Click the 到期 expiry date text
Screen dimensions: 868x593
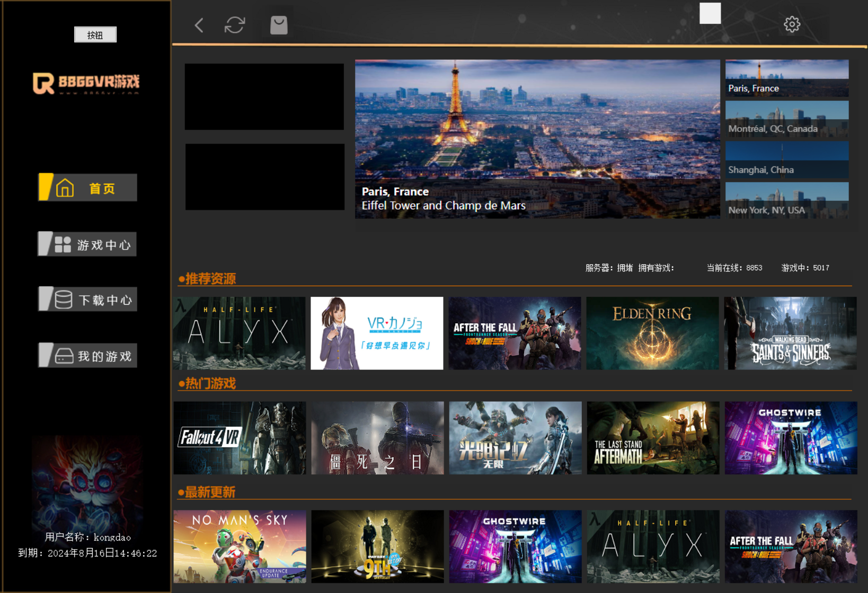pyautogui.click(x=87, y=553)
